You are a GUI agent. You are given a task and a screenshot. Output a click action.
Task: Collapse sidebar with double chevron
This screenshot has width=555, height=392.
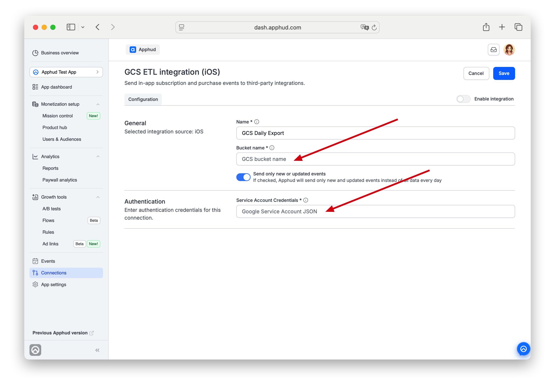[x=97, y=350]
